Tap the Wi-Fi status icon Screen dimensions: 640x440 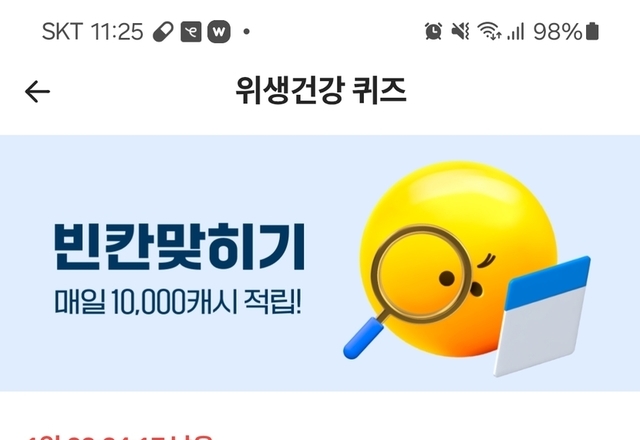[x=489, y=31]
